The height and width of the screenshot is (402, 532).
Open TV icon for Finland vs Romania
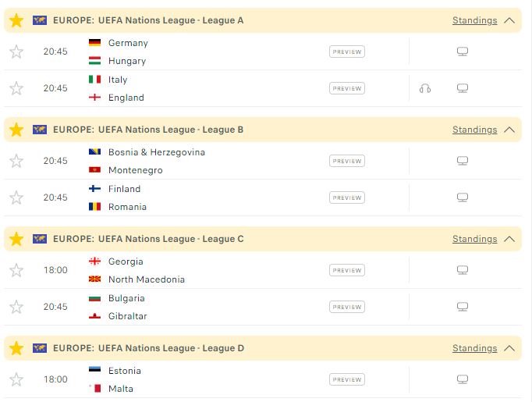click(x=463, y=197)
